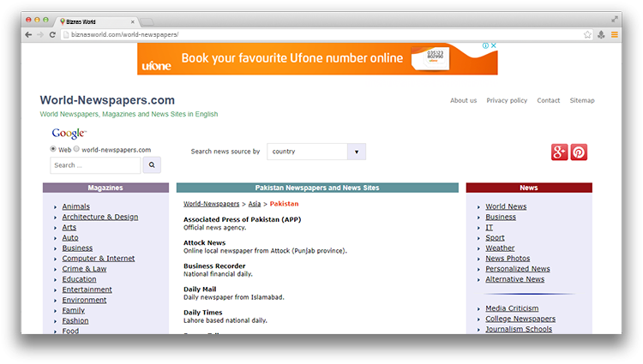This screenshot has height=364, width=643.
Task: Open the Personalized News link
Action: (x=518, y=269)
